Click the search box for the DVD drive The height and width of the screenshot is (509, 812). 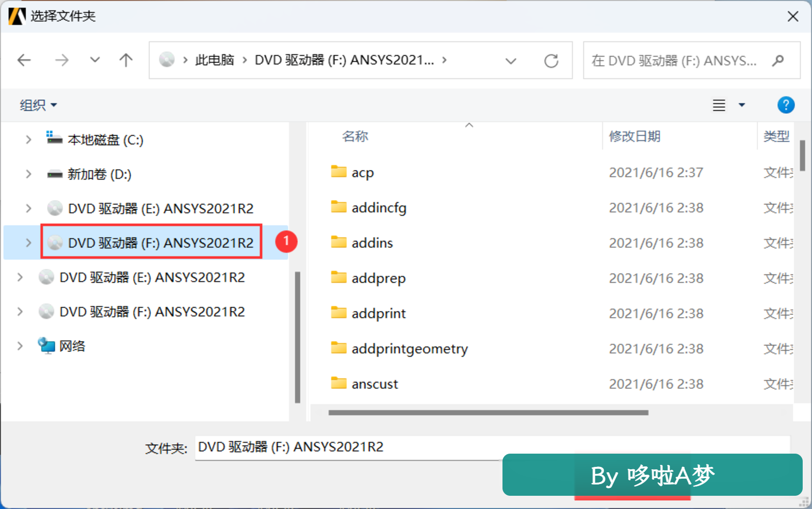[692, 60]
